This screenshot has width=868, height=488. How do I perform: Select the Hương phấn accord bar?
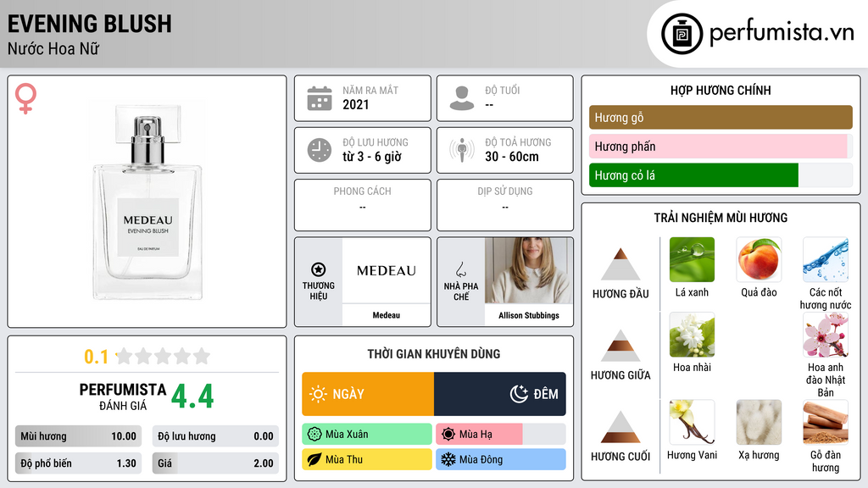[x=721, y=146]
